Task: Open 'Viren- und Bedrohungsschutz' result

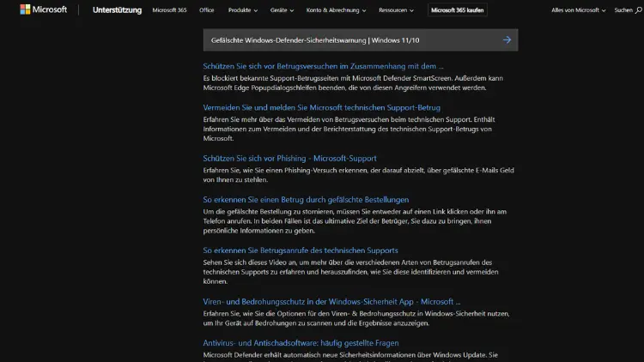Action: point(331,302)
